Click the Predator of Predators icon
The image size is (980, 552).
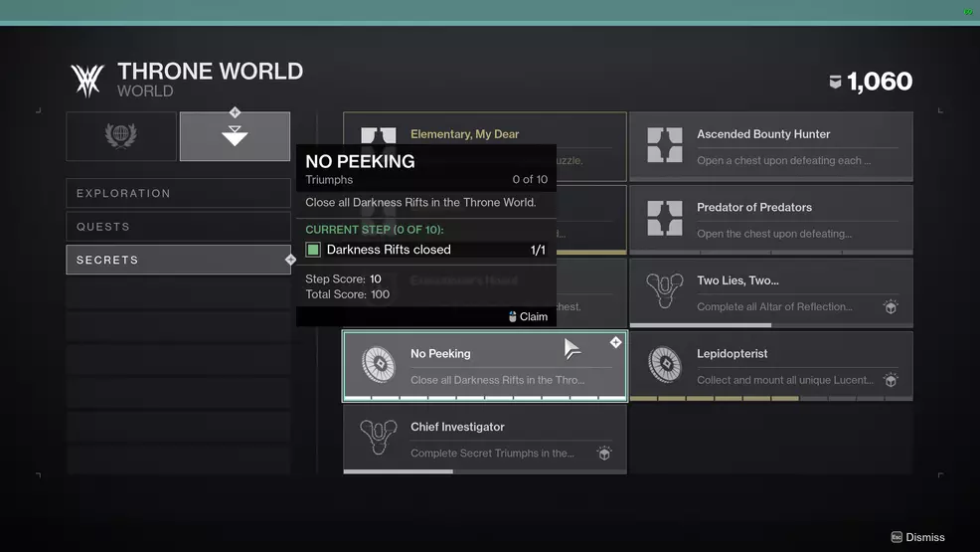[x=664, y=219]
